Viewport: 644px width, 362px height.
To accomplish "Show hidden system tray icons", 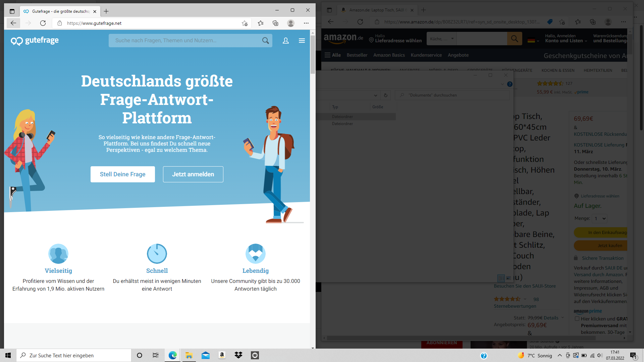I will point(559,355).
